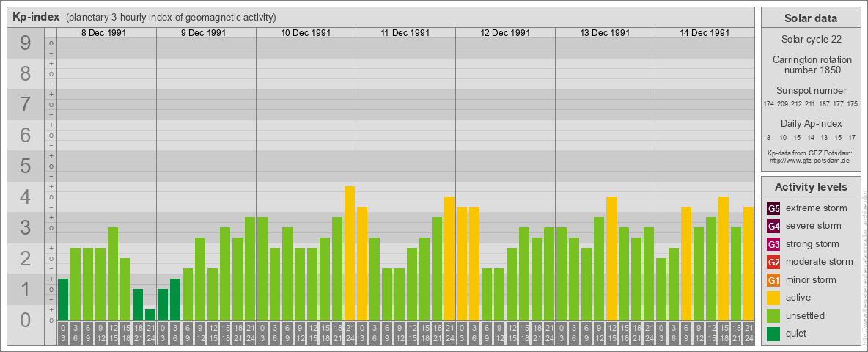Click Ap-index value 8
The image size is (868, 352).
click(768, 137)
